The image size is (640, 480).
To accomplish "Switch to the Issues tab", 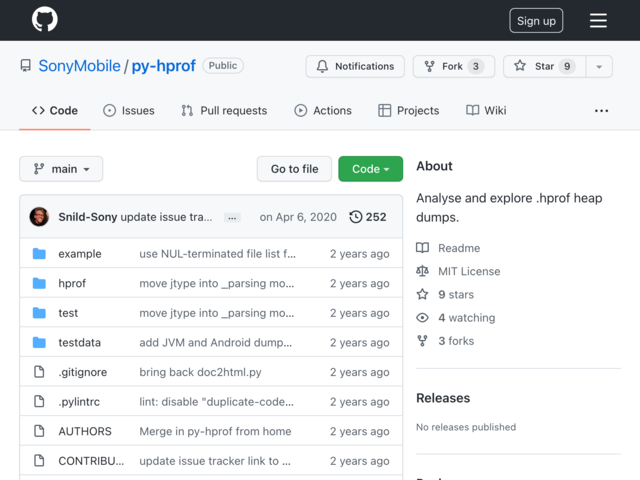I will point(129,111).
